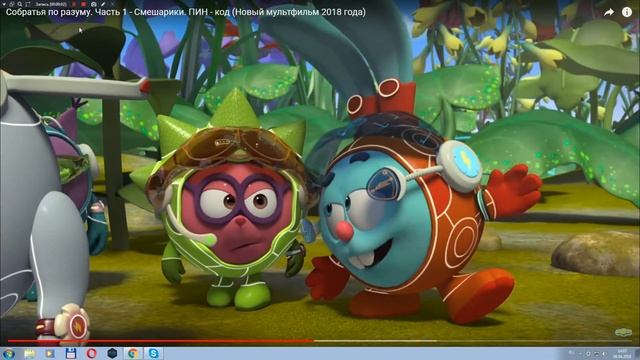Open the Windows Start menu
640x360 pixels.
[x=8, y=353]
